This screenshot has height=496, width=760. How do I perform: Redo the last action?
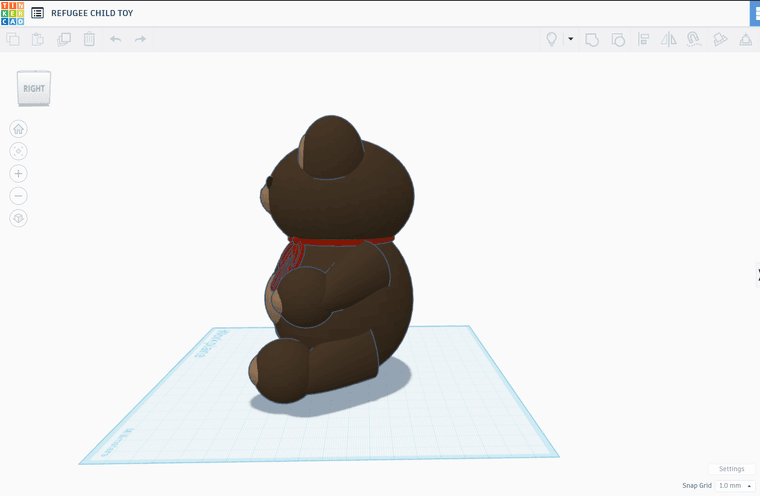[141, 39]
